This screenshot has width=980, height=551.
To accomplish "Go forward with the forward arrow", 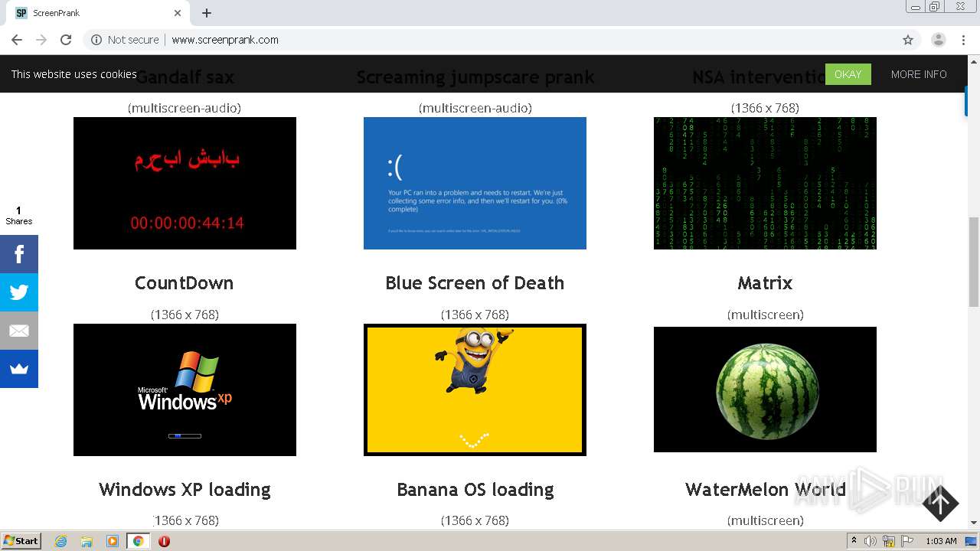I will tap(41, 40).
